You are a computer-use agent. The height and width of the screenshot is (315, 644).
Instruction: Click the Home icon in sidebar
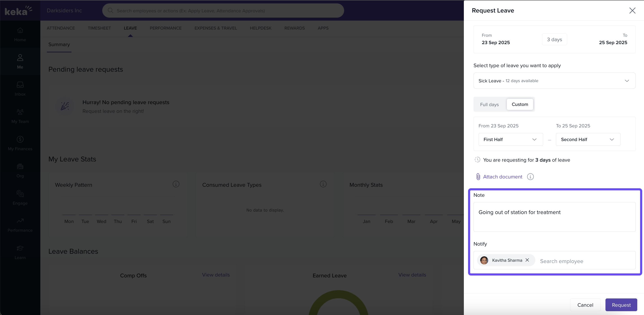click(x=20, y=31)
